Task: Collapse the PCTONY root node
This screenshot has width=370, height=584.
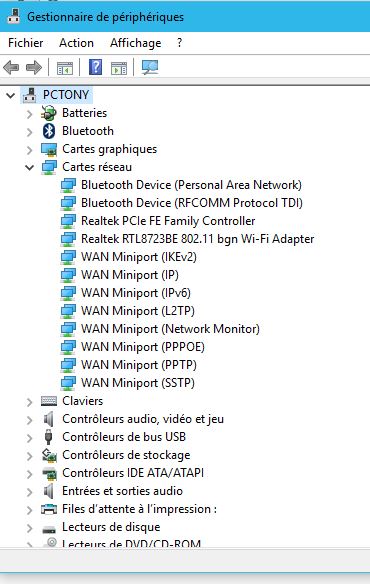Action: pos(11,95)
